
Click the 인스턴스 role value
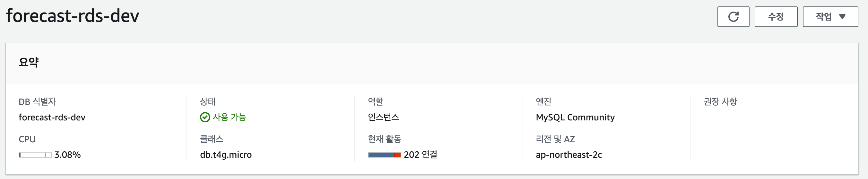click(383, 117)
